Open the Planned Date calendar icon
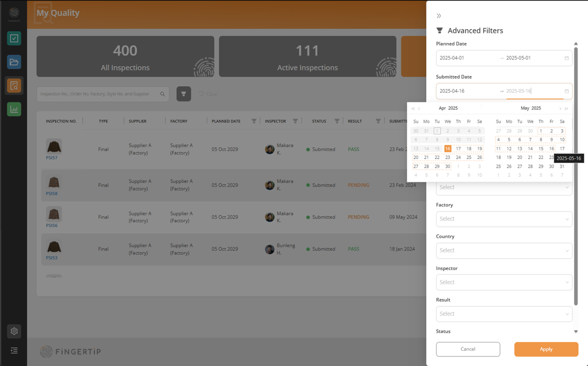Image resolution: width=588 pixels, height=366 pixels. pyautogui.click(x=567, y=58)
